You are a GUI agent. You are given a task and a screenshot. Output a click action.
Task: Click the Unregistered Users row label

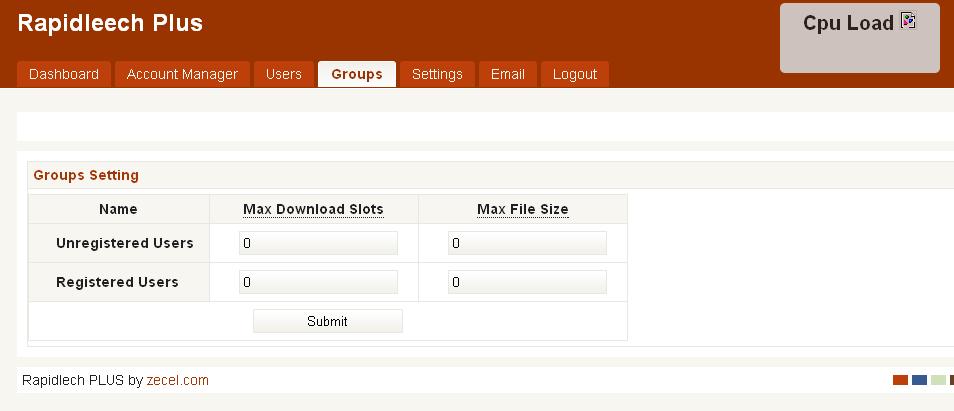125,243
